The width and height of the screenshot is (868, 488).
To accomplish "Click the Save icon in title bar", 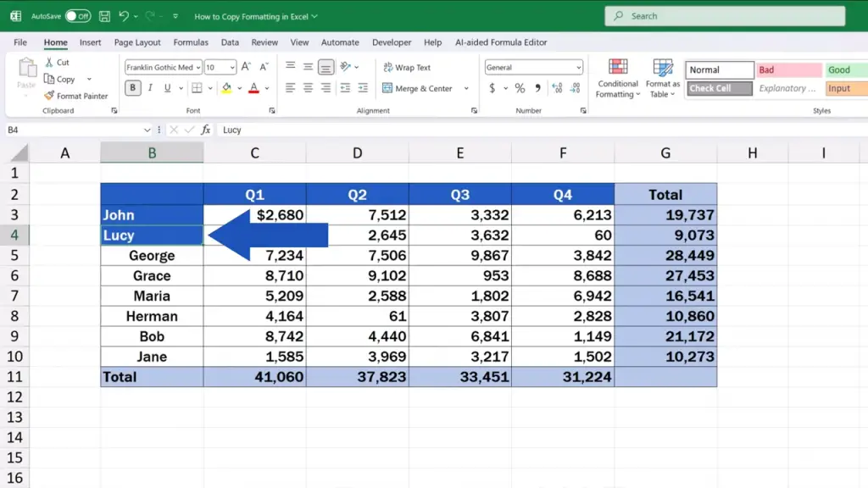I will tap(104, 16).
